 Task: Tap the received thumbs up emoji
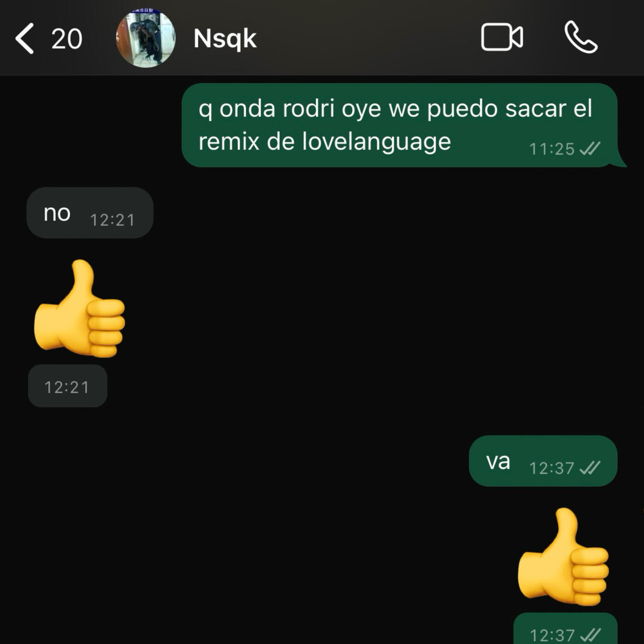[x=80, y=308]
